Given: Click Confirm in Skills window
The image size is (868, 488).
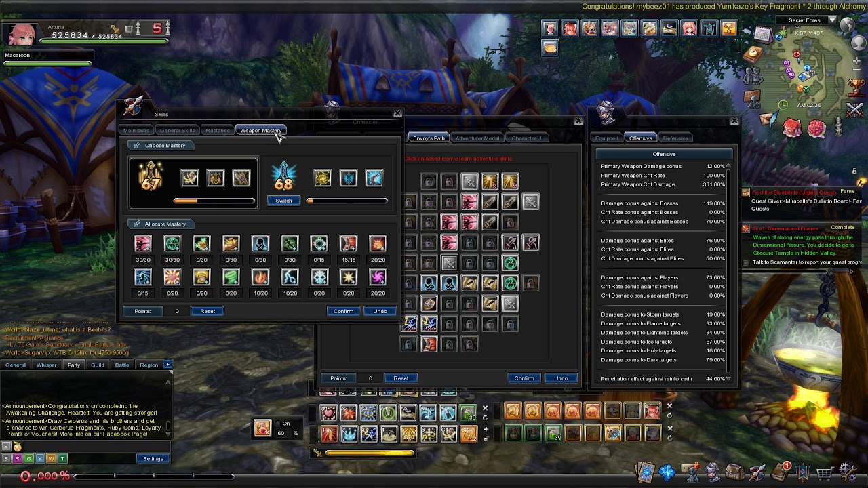Looking at the screenshot, I should [343, 311].
